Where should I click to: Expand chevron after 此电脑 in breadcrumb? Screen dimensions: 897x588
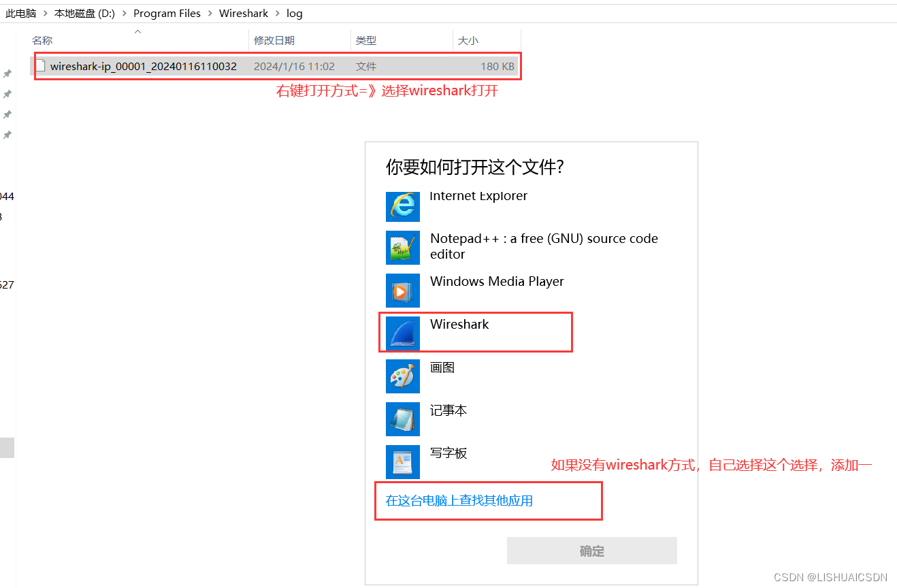coord(46,13)
